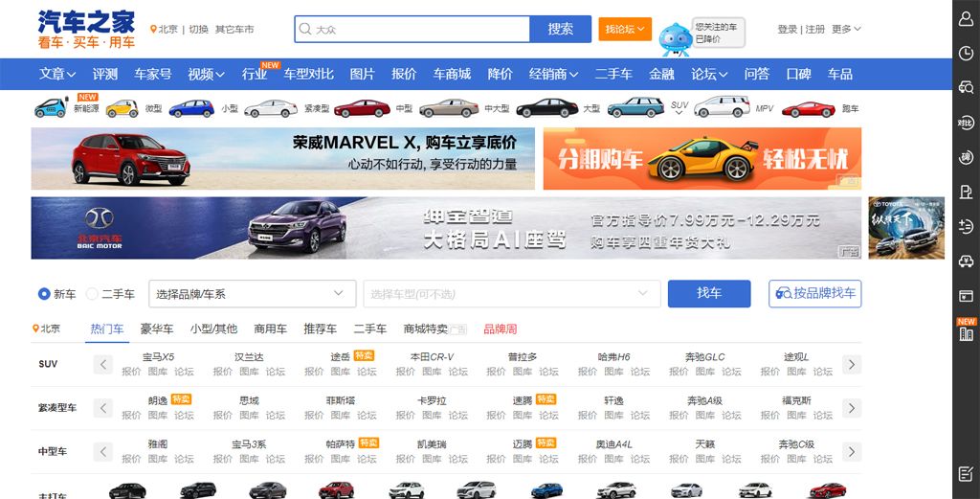Image resolution: width=980 pixels, height=499 pixels.
Task: Select the 新车 radio button
Action: tap(44, 294)
